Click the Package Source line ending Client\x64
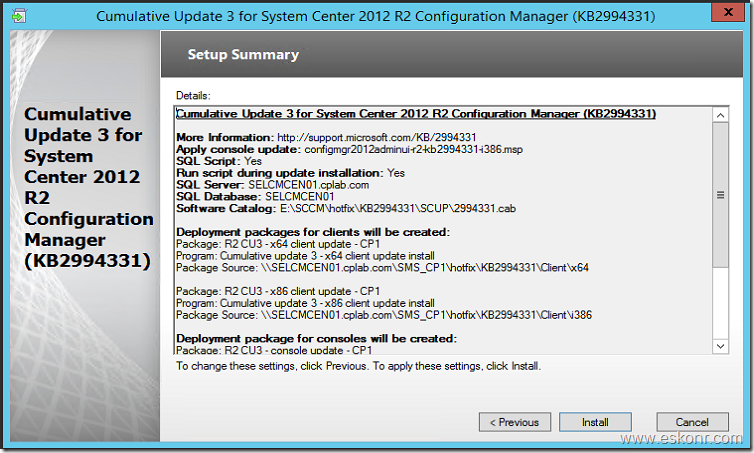This screenshot has width=754, height=453. pyautogui.click(x=382, y=268)
